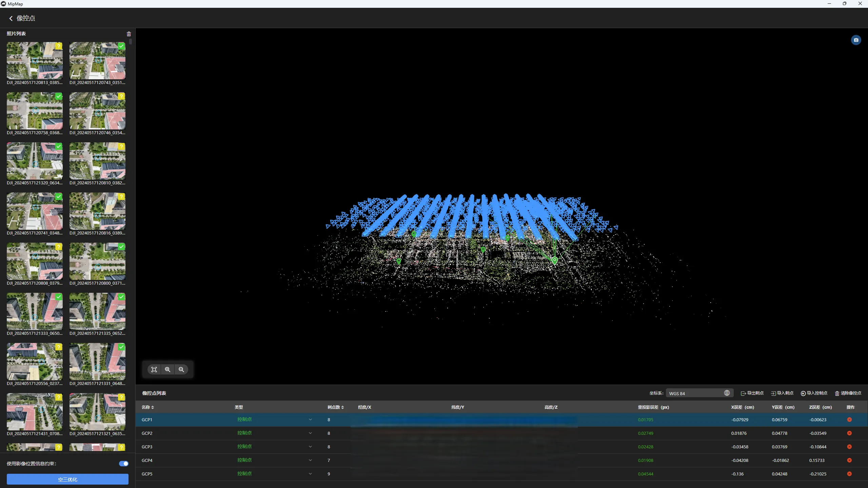
Task: Zoom out the 3D view
Action: click(181, 369)
